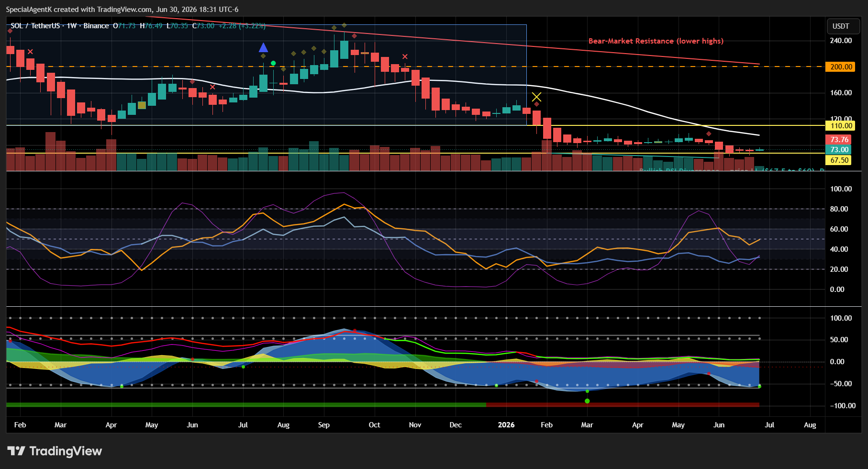Click the -50.00 value on the lower axis
Viewport: 868px width, 469px height.
point(840,384)
